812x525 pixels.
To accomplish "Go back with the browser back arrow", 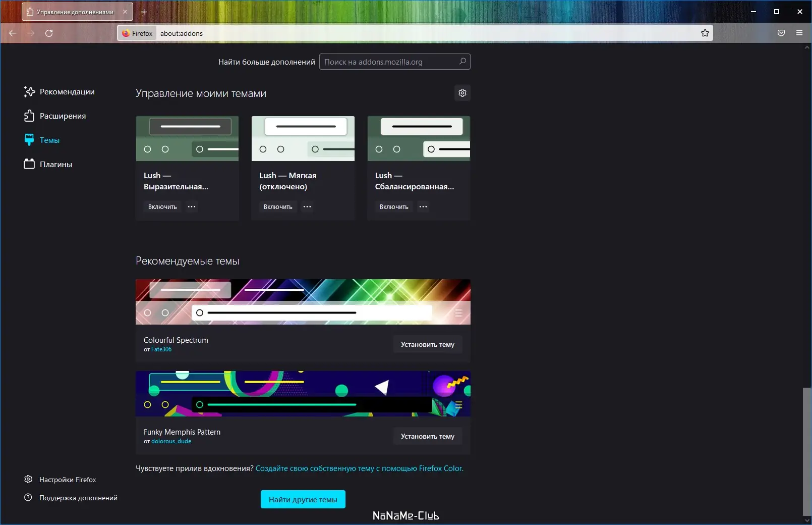I will 13,33.
